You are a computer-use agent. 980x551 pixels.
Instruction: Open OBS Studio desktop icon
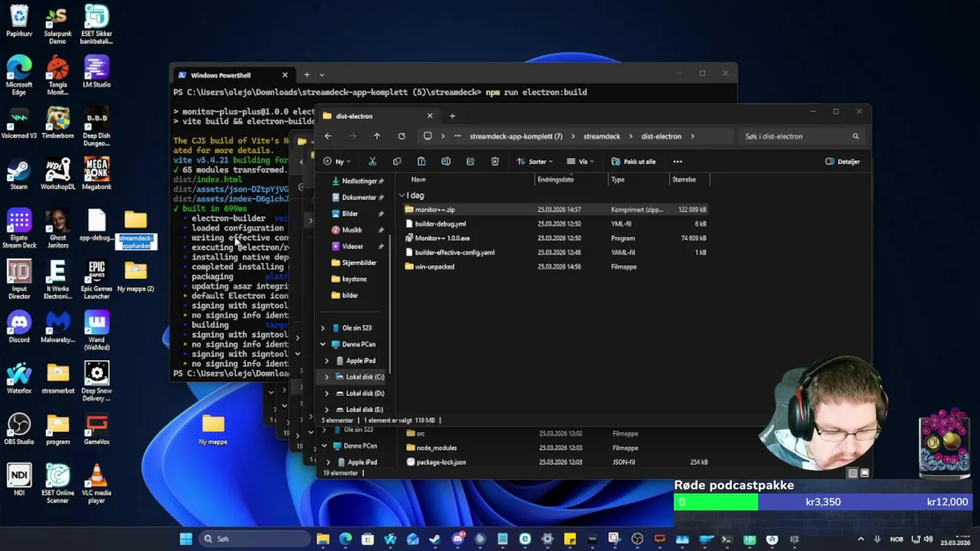click(19, 429)
